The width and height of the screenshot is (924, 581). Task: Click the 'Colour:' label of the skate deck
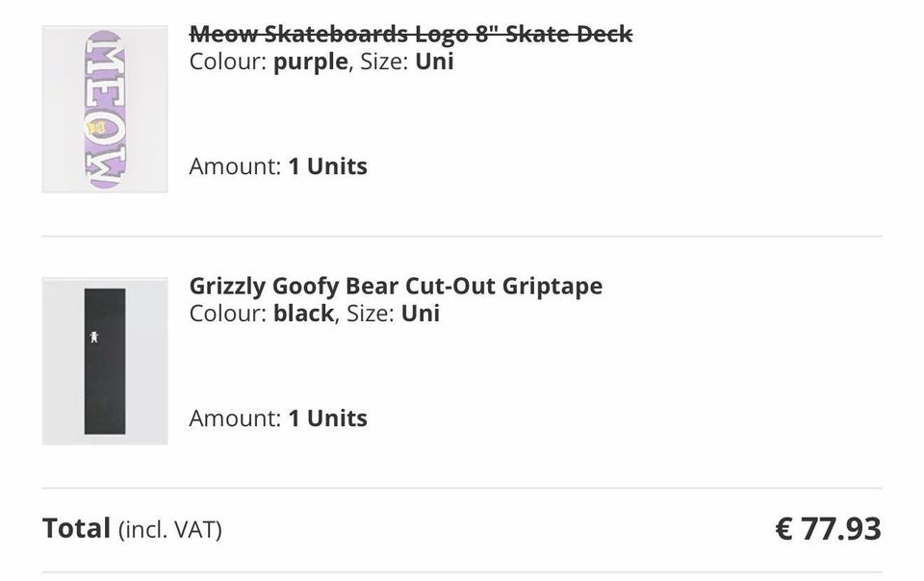coord(227,62)
